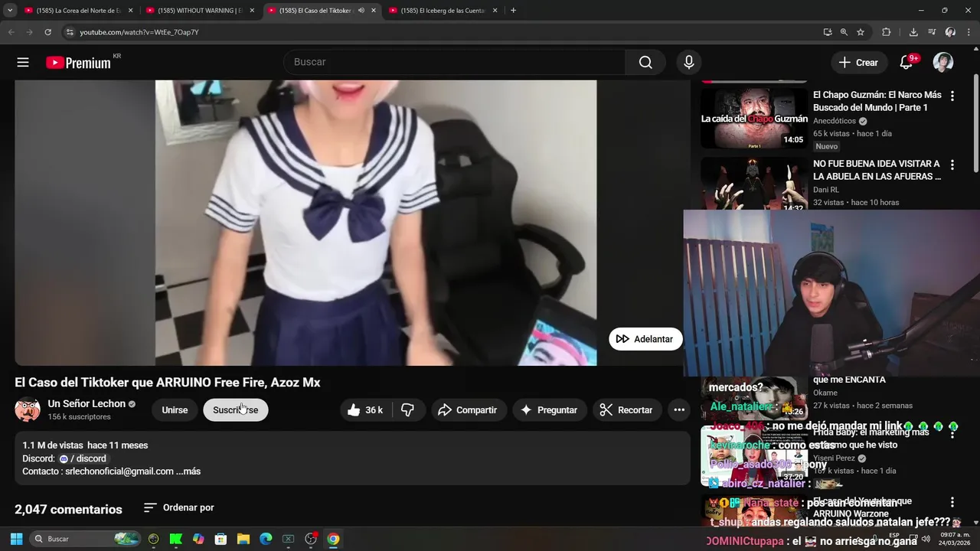Focus the YouTube Buscar search field

coord(455,62)
